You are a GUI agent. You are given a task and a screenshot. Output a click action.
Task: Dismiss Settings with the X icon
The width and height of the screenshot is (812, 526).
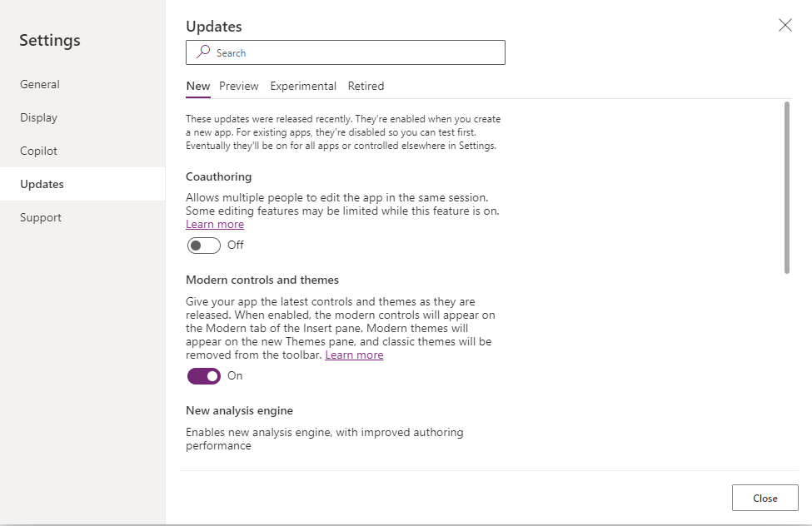click(785, 25)
